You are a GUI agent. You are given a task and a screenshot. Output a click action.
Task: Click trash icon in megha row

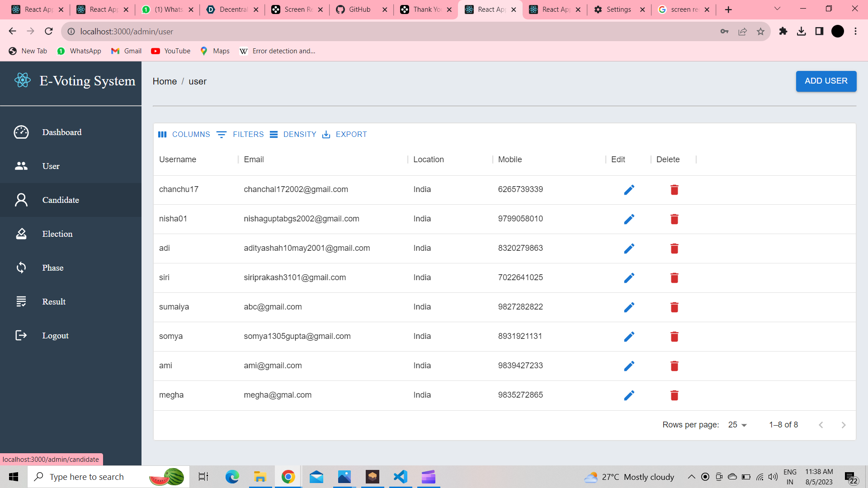(674, 395)
